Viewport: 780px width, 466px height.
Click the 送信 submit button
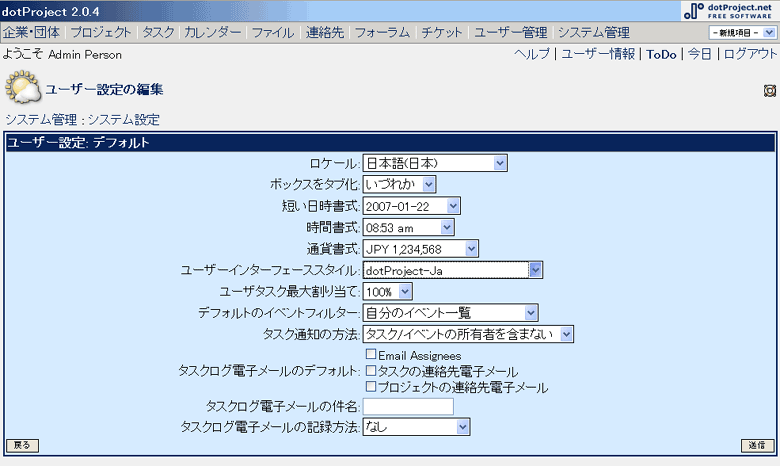click(757, 445)
